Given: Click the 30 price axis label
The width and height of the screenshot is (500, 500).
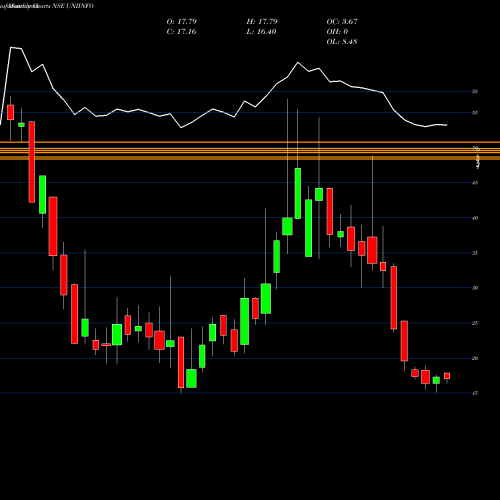Looking at the screenshot, I should pos(475,288).
